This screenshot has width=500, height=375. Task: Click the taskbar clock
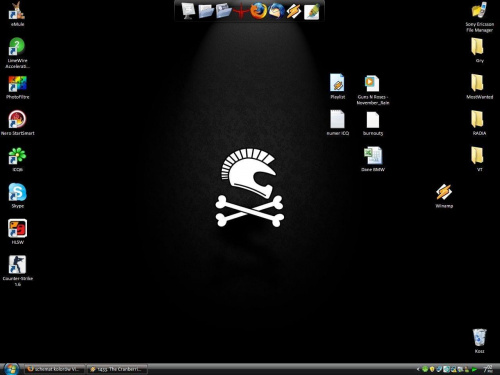488,369
